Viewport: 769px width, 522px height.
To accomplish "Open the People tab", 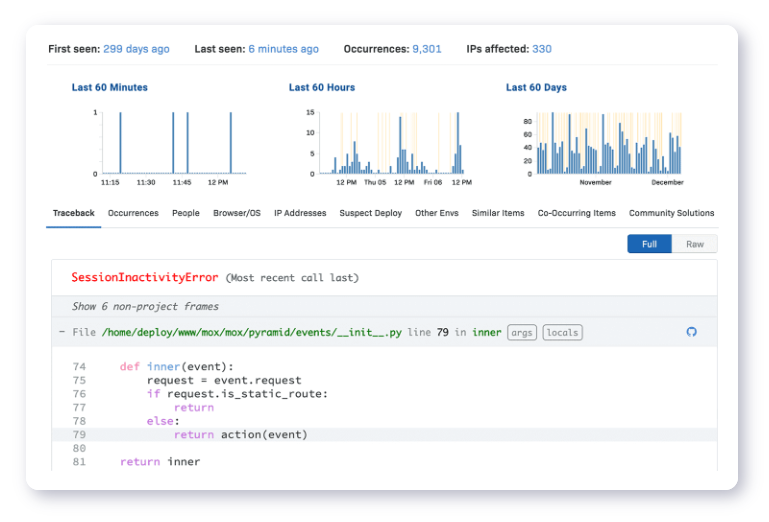I will pyautogui.click(x=186, y=213).
